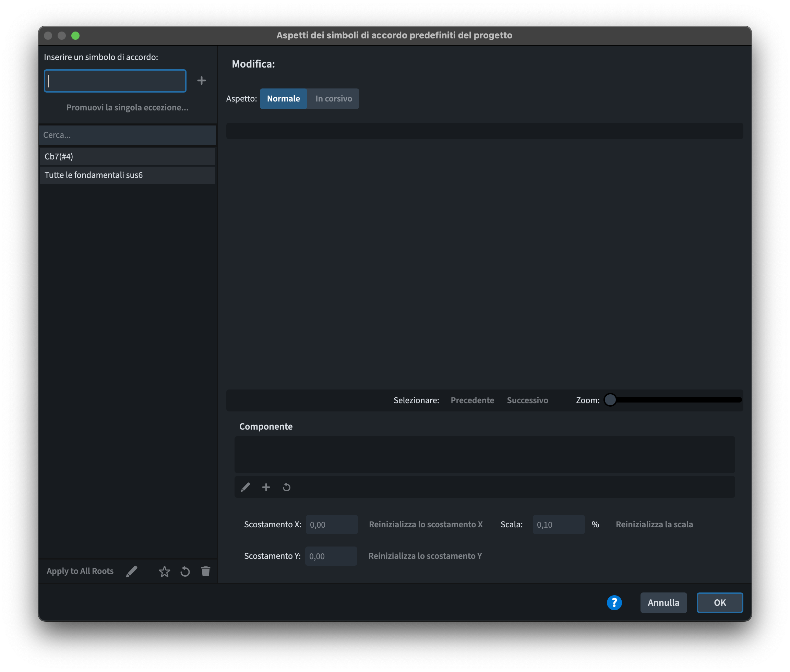Click the reset arrow icon in chord list toolbar
This screenshot has height=672, width=790.
pos(185,571)
